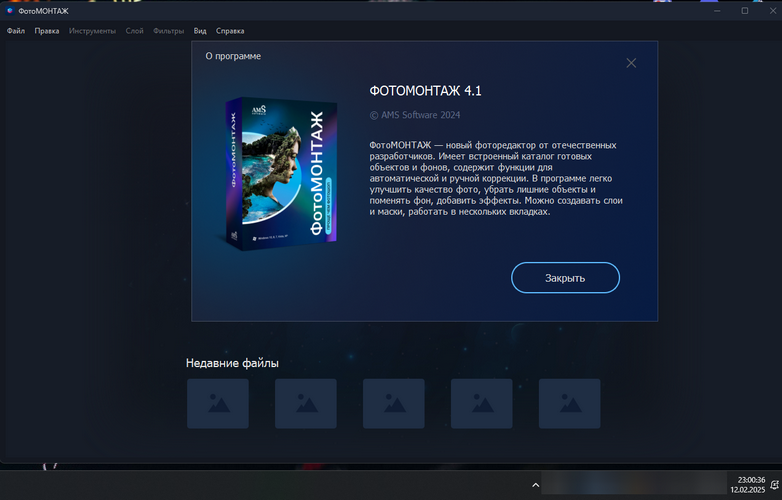Click the Закрыть button in the dialog

coord(565,278)
